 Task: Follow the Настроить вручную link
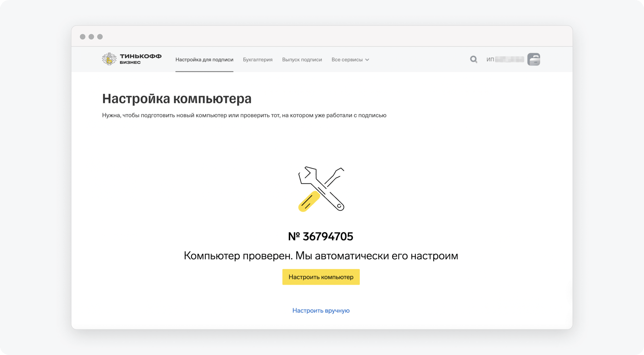click(x=321, y=310)
